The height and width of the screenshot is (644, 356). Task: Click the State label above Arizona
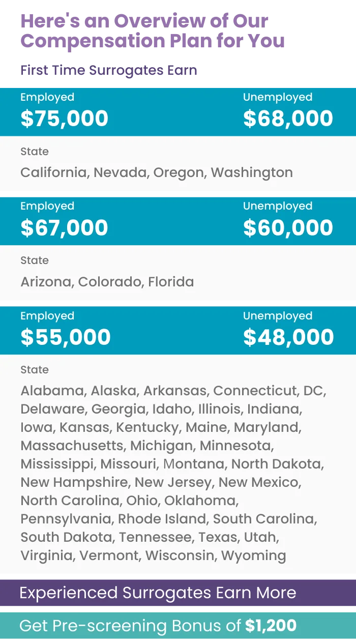click(35, 260)
